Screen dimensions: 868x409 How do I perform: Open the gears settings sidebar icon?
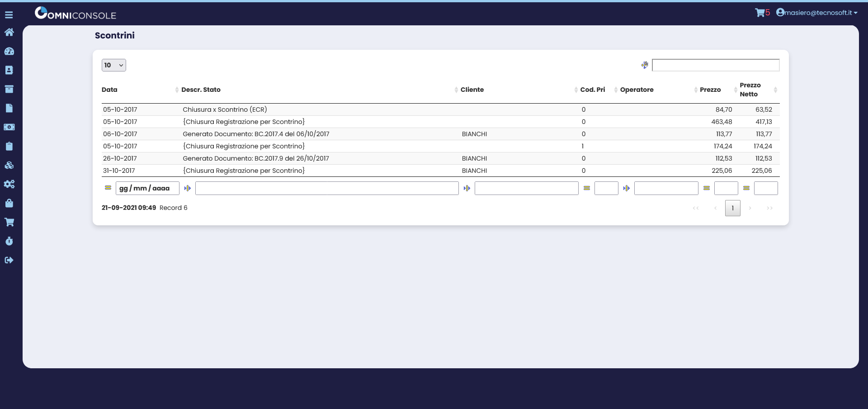tap(9, 184)
